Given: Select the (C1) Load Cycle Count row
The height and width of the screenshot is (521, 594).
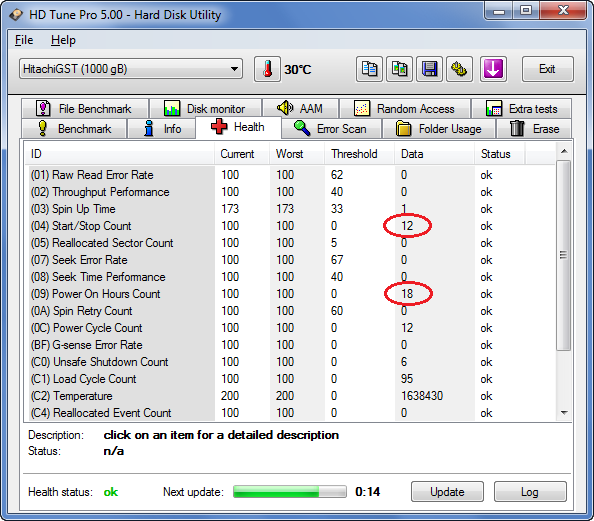Looking at the screenshot, I should click(290, 379).
